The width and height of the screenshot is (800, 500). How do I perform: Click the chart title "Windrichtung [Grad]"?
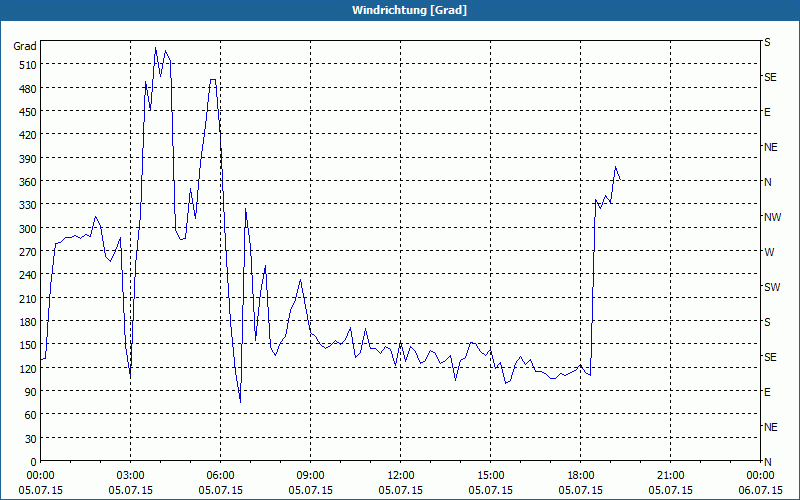[409, 10]
